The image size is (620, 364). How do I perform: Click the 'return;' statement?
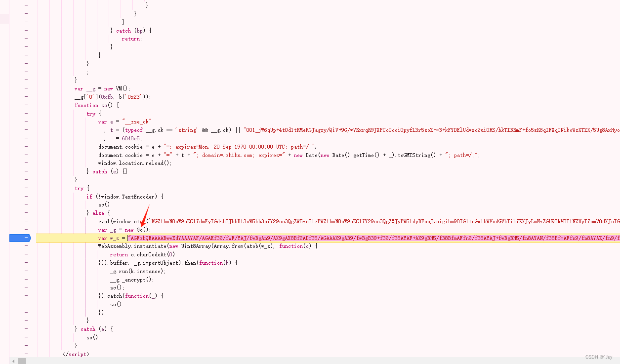[132, 39]
